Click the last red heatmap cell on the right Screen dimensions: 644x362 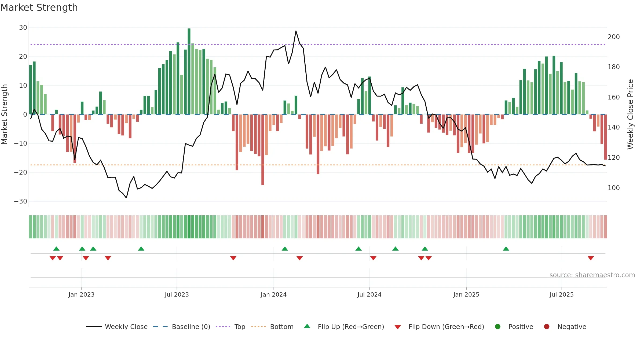click(x=605, y=227)
